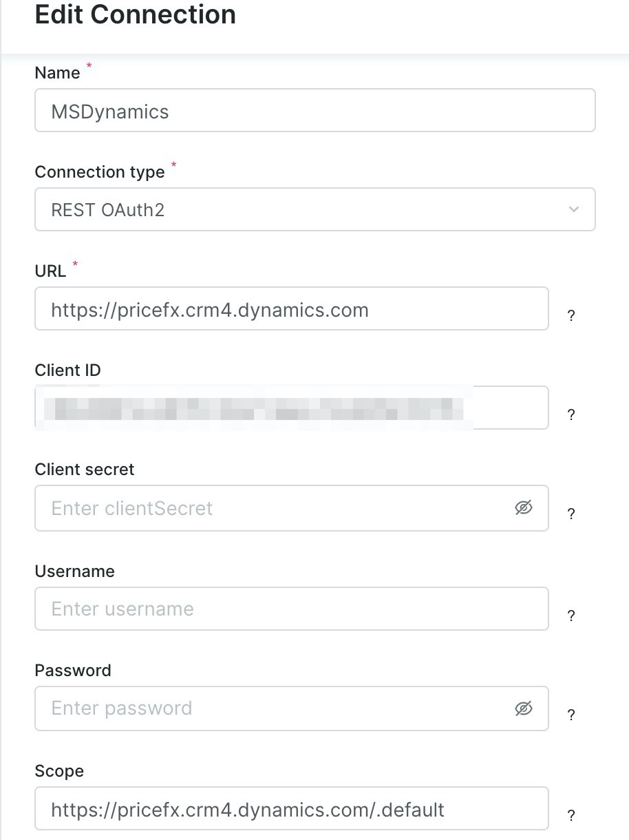Show help for the Username field

tap(571, 616)
